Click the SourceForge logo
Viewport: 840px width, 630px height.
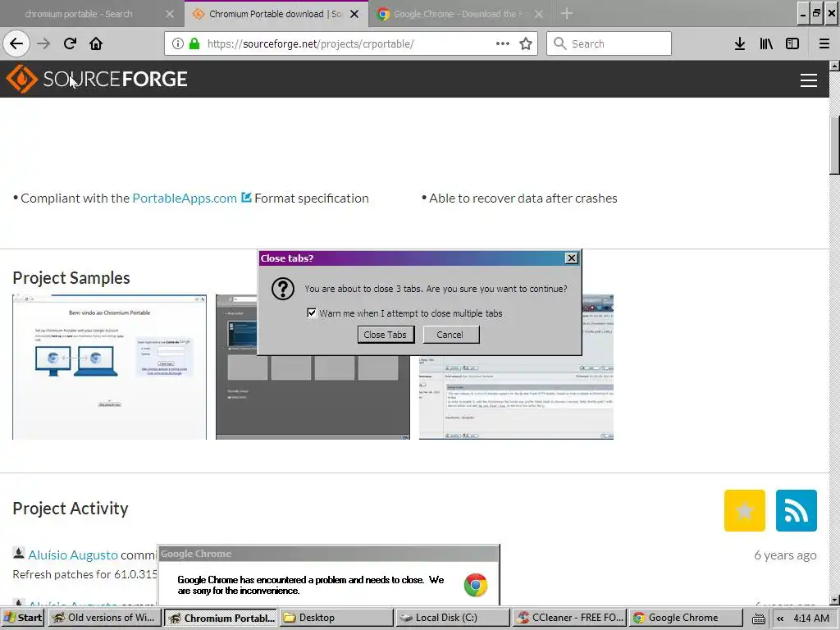(x=97, y=79)
